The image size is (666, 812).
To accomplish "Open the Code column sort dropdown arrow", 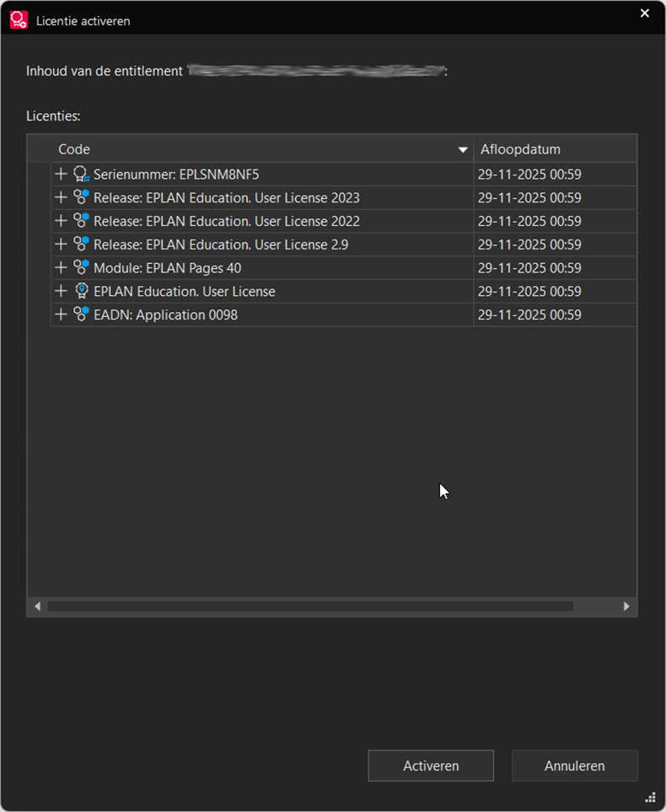I will point(463,149).
